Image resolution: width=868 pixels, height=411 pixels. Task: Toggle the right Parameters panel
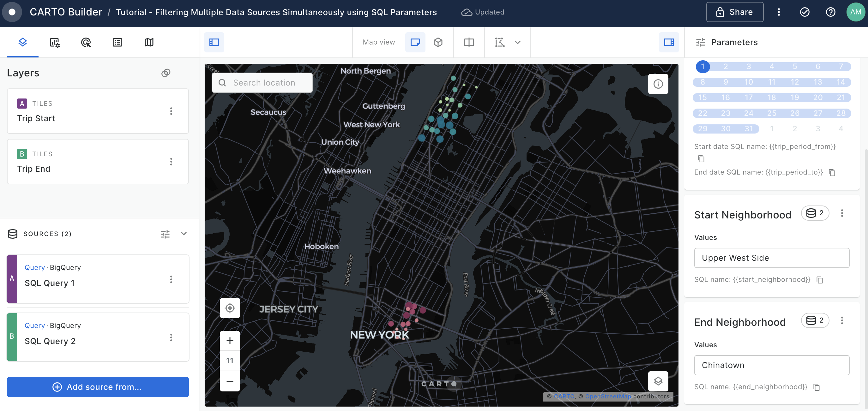[x=668, y=42]
